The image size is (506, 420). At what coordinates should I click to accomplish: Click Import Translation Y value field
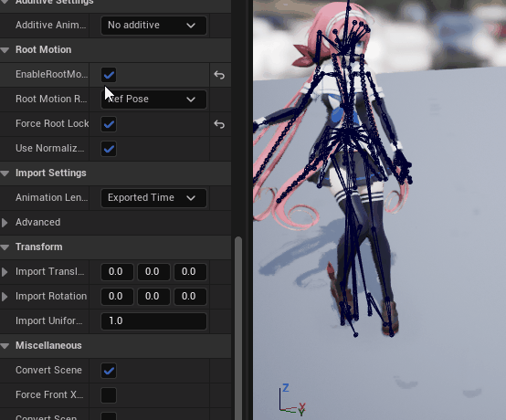point(153,271)
